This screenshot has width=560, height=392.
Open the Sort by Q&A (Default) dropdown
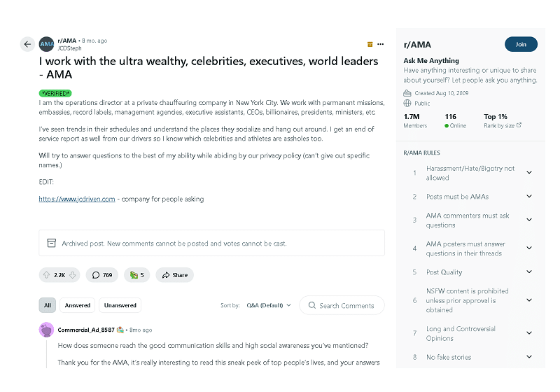pyautogui.click(x=269, y=305)
